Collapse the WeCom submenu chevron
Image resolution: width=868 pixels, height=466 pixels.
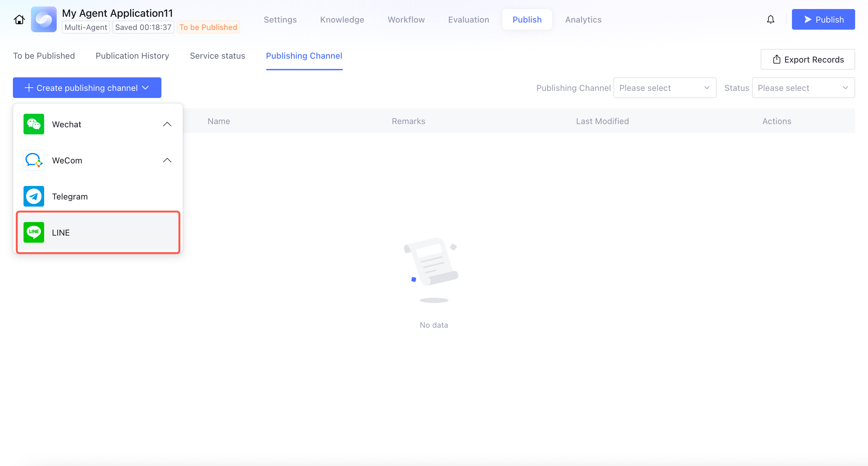[x=167, y=160]
